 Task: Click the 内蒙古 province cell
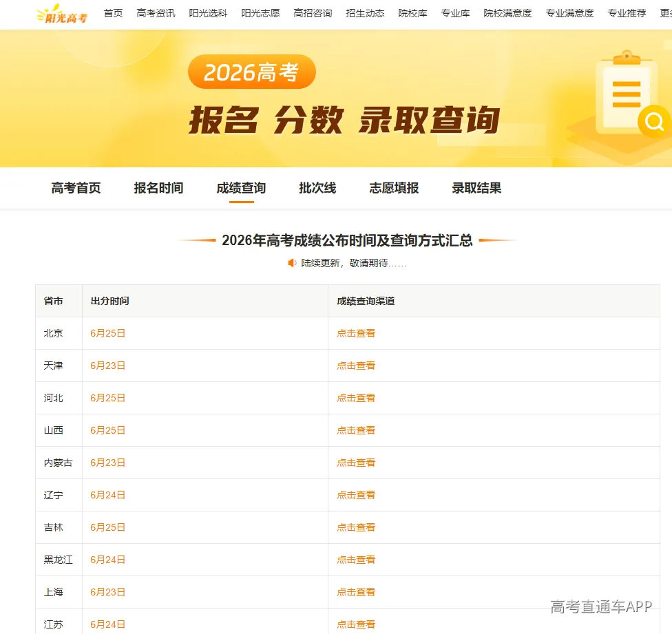[59, 463]
